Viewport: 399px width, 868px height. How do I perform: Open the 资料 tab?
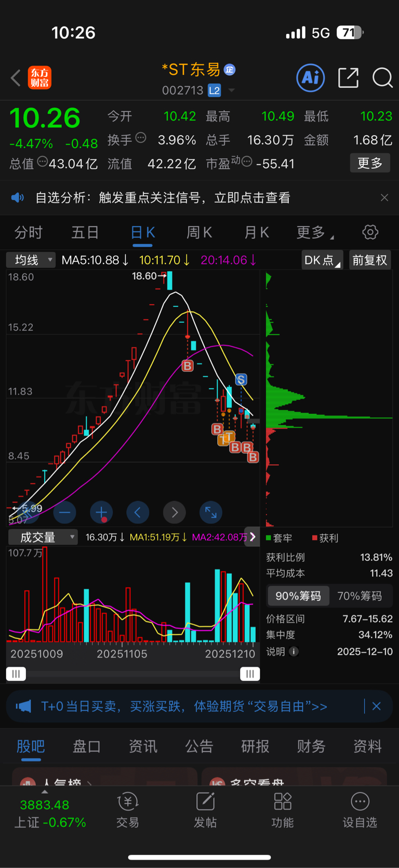tap(367, 746)
